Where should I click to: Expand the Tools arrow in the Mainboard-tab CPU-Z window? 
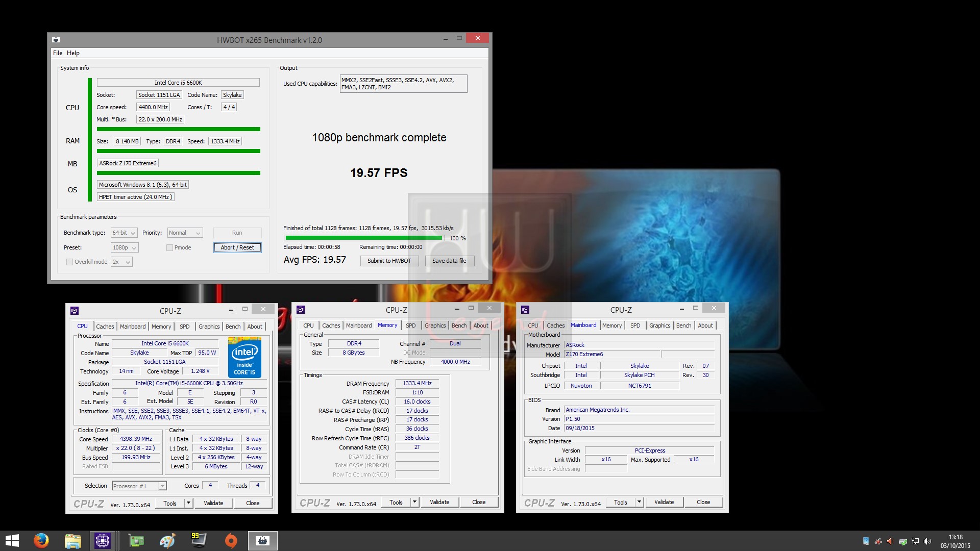639,502
